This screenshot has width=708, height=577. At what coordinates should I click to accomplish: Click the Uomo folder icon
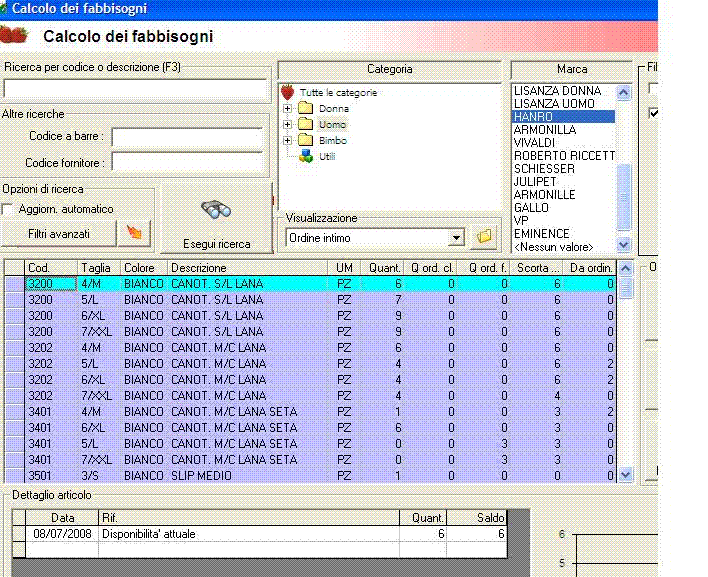(307, 124)
